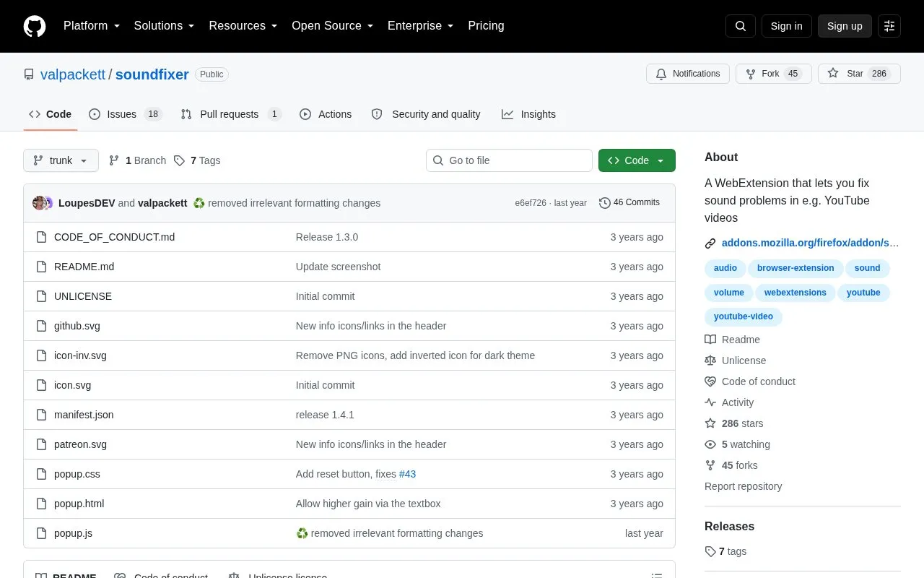This screenshot has height=578, width=924.
Task: Select the Security and quality tab
Action: point(426,114)
